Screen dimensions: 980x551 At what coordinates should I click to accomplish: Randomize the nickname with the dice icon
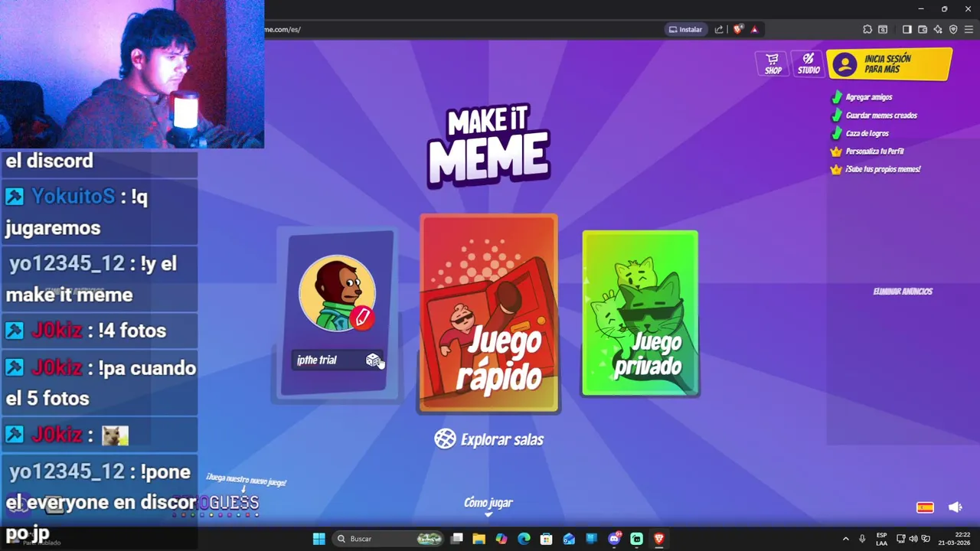[x=372, y=360]
